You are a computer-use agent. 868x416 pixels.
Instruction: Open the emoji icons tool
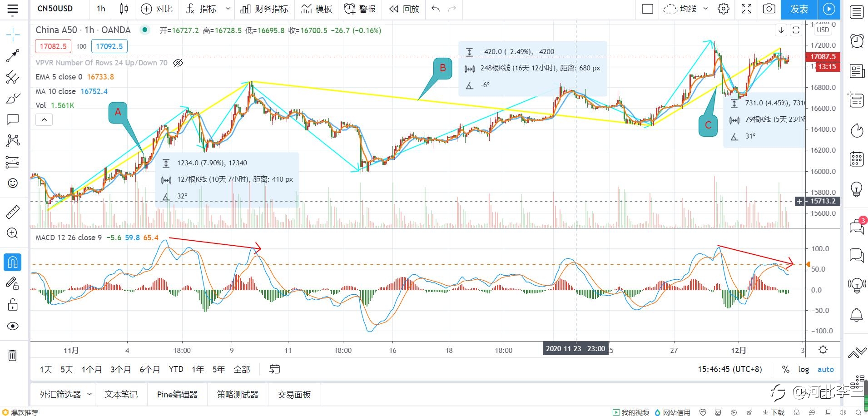[13, 183]
